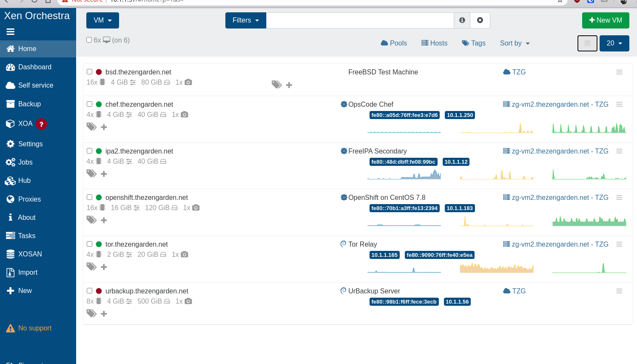Toggle the expand-all list view button

(587, 43)
